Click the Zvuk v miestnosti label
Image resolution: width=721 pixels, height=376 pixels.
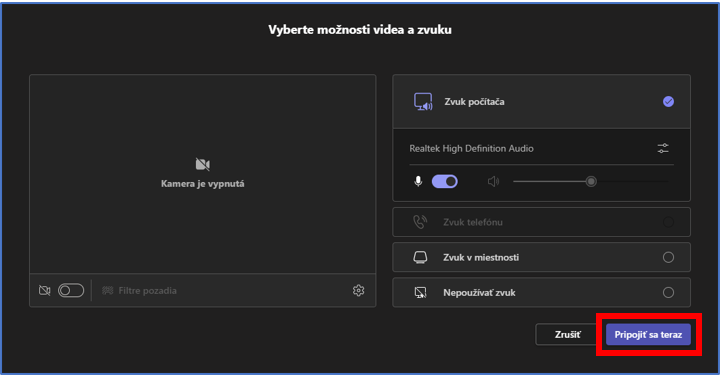coord(481,257)
